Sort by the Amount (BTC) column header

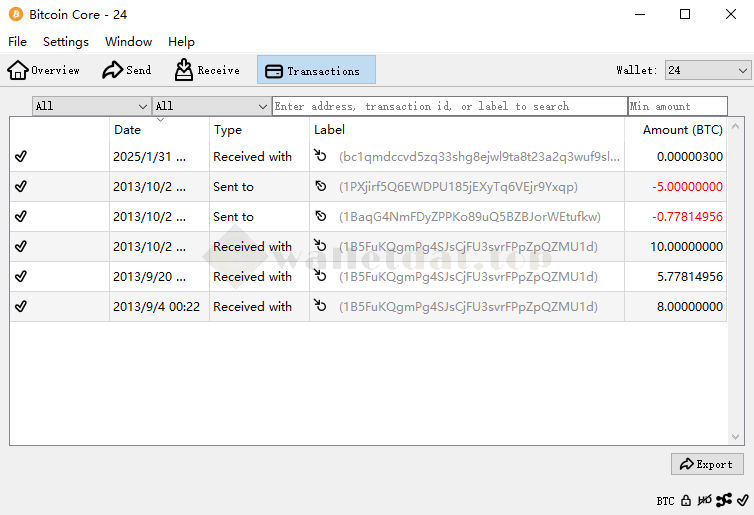coord(682,130)
